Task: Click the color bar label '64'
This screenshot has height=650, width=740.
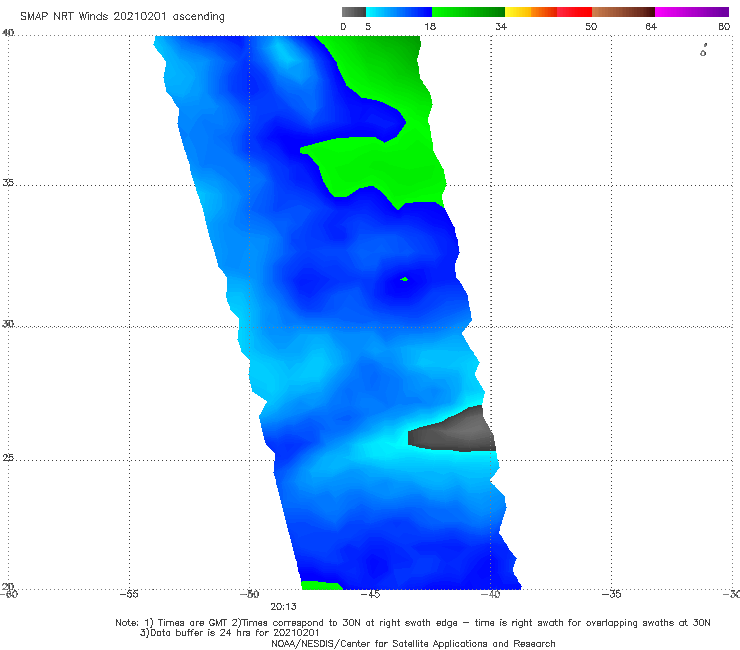Action: tap(651, 26)
